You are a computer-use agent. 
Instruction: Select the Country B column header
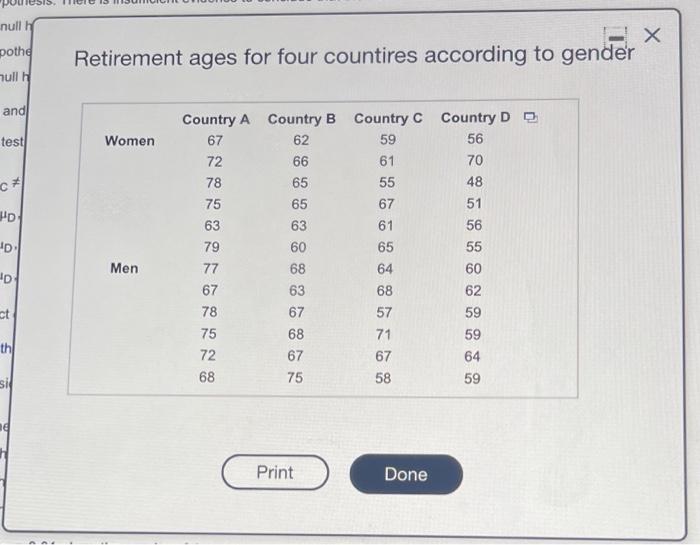pos(302,119)
